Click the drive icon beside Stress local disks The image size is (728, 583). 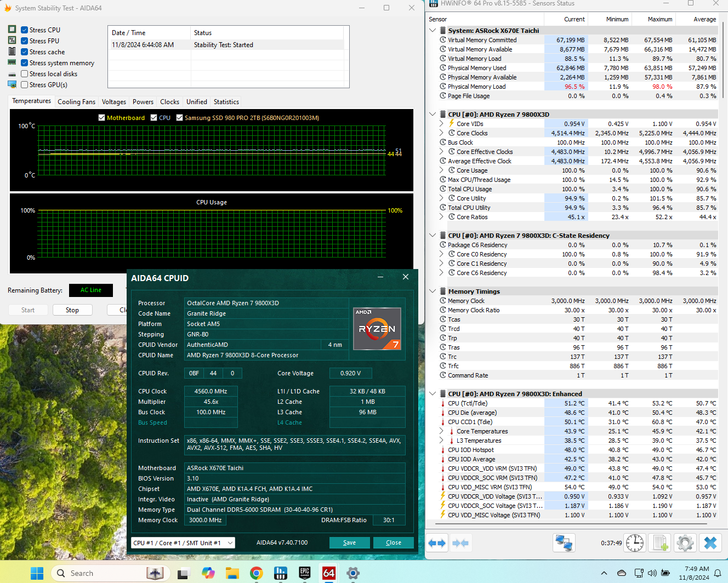(x=12, y=74)
